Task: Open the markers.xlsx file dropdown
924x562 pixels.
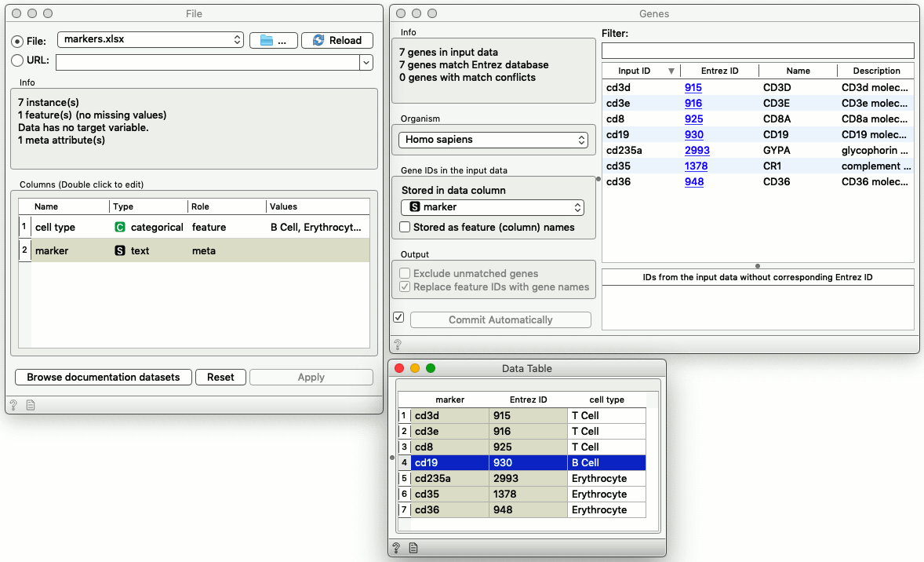Action: pyautogui.click(x=151, y=39)
